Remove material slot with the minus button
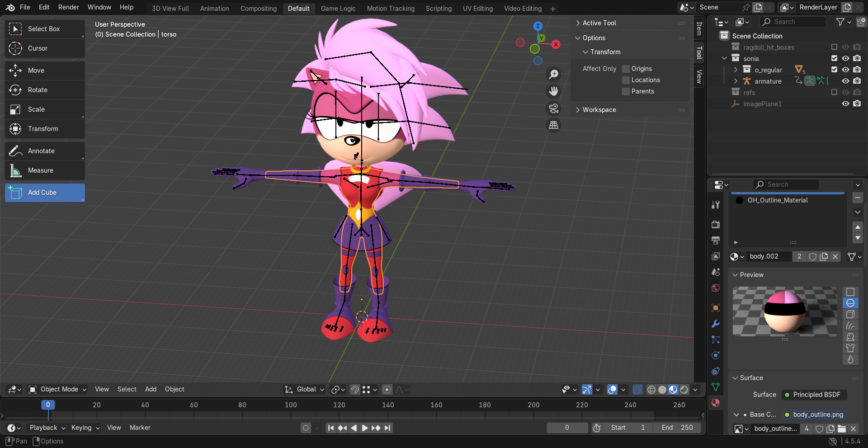The image size is (868, 448). (x=858, y=198)
